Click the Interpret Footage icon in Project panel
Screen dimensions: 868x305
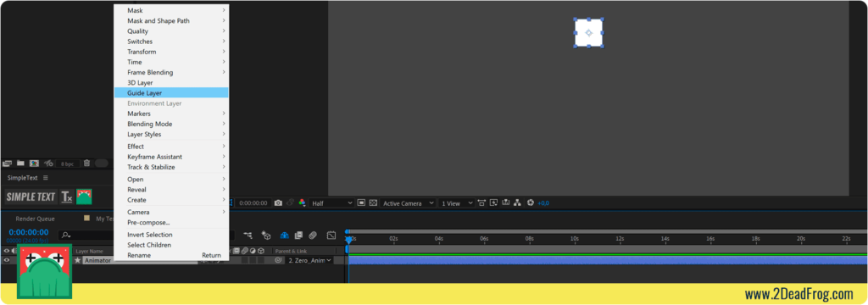point(7,164)
